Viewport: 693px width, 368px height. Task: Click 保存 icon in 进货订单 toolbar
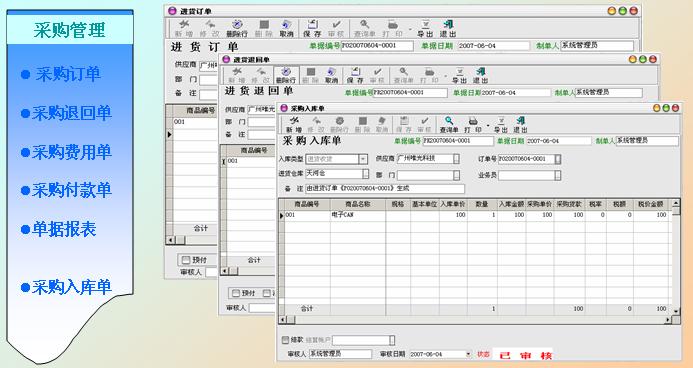pyautogui.click(x=312, y=28)
